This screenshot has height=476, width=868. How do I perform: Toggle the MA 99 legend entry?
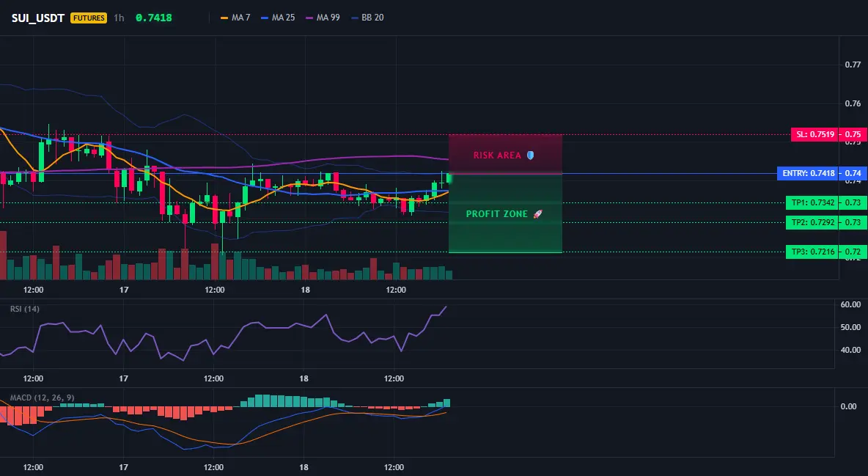pyautogui.click(x=323, y=18)
